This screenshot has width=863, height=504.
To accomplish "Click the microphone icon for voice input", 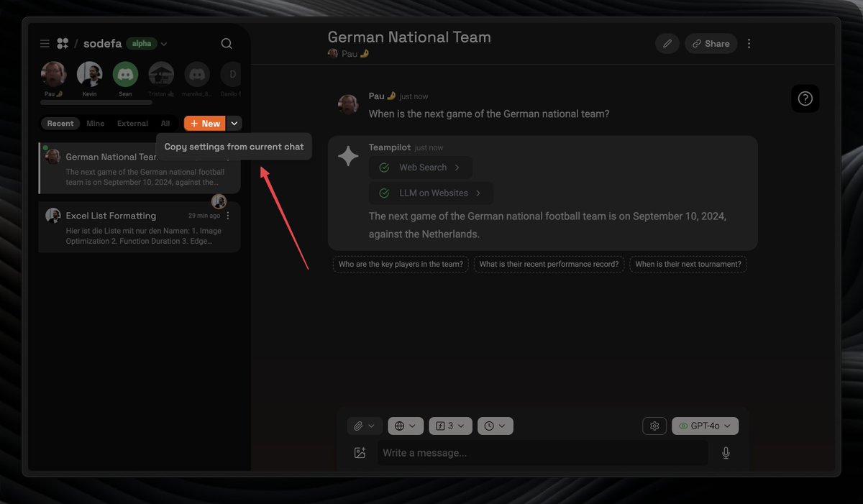I will tap(726, 453).
